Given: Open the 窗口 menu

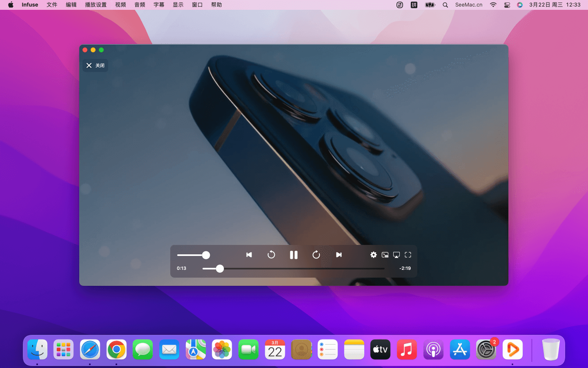Looking at the screenshot, I should pyautogui.click(x=197, y=5).
